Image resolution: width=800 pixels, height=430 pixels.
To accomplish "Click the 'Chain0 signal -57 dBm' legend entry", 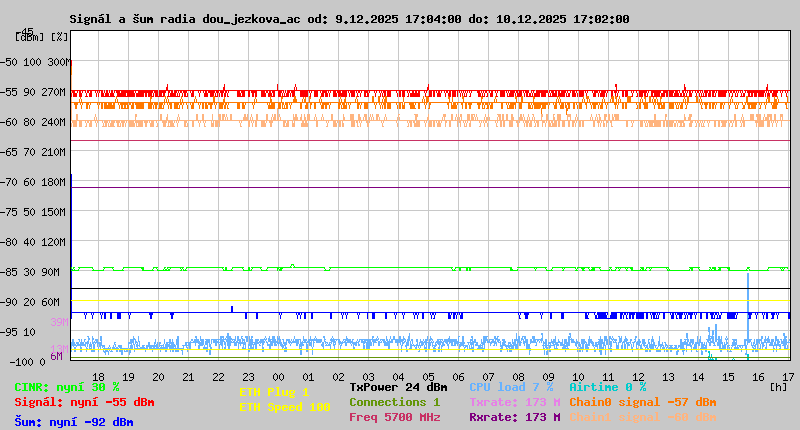I will tap(643, 402).
